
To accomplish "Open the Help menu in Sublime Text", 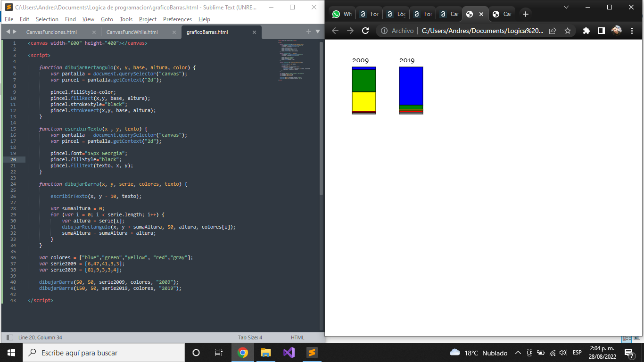I will pyautogui.click(x=204, y=19).
